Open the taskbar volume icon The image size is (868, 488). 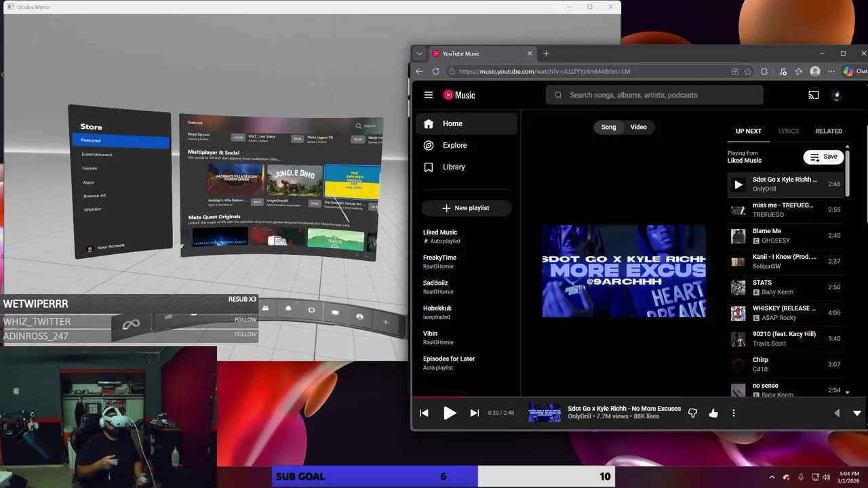pyautogui.click(x=825, y=476)
